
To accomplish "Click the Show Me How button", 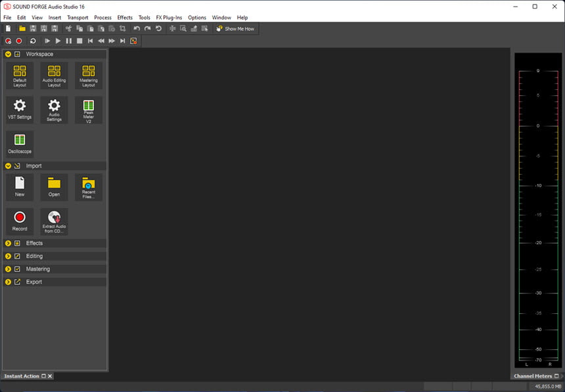I will [236, 28].
